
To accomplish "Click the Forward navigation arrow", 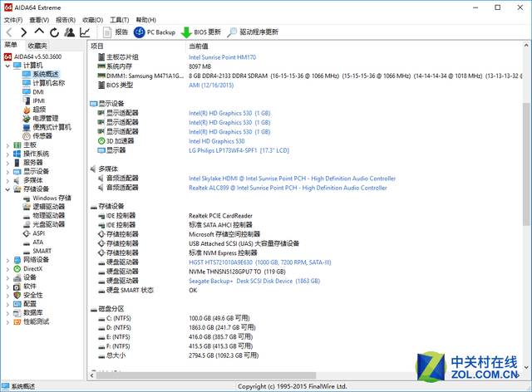I will pos(23,32).
